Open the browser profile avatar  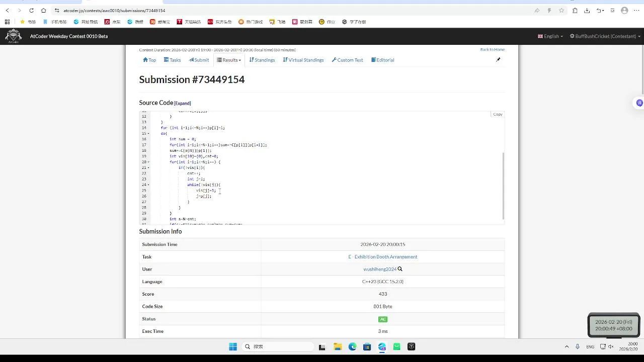click(x=624, y=11)
